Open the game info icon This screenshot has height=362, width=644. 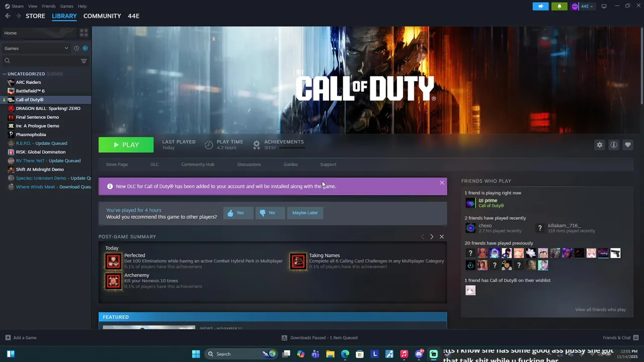[x=613, y=145]
